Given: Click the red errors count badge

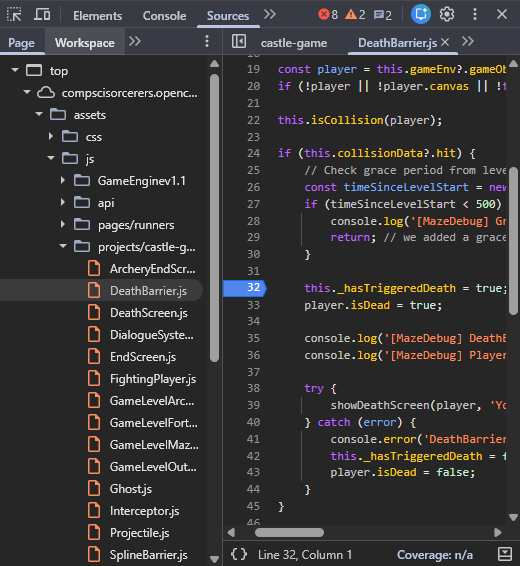Looking at the screenshot, I should click(328, 15).
